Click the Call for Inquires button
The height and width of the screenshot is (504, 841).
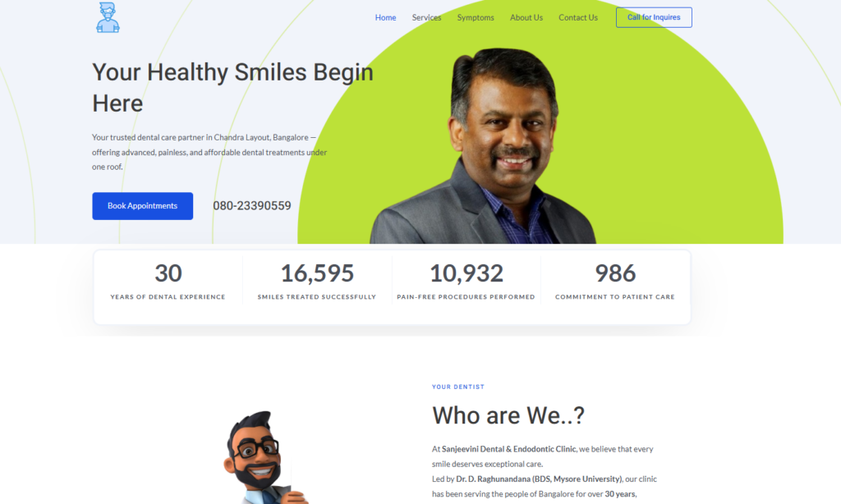654,17
